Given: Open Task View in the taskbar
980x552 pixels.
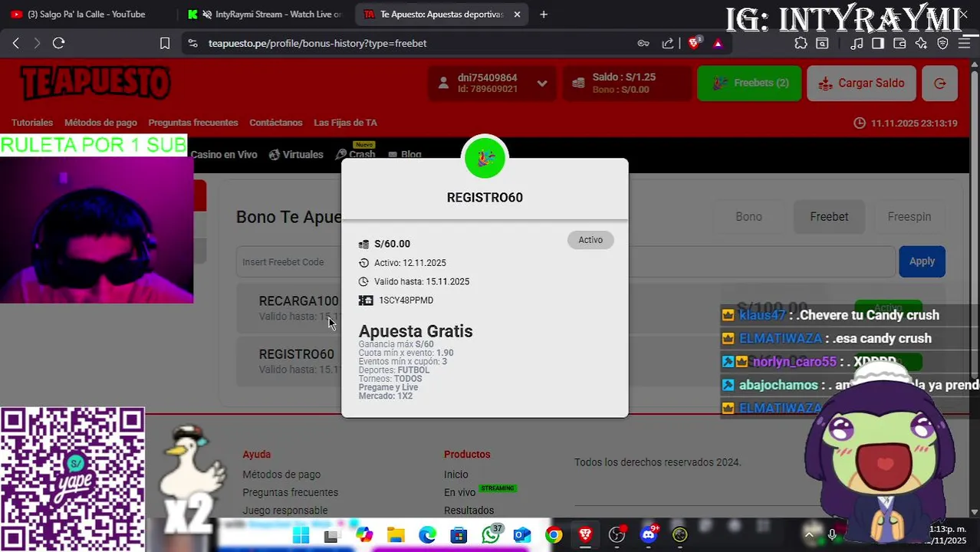Looking at the screenshot, I should pyautogui.click(x=331, y=535).
